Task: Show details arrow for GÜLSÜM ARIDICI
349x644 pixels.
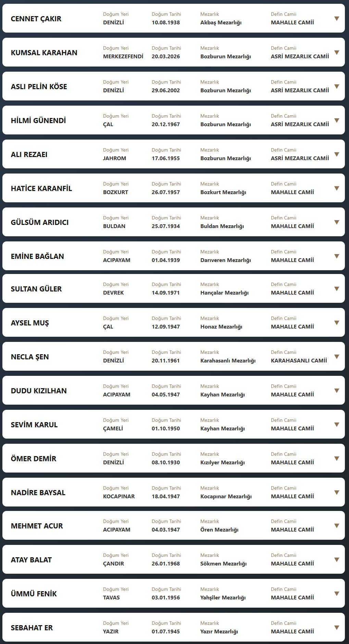Action: click(x=337, y=222)
